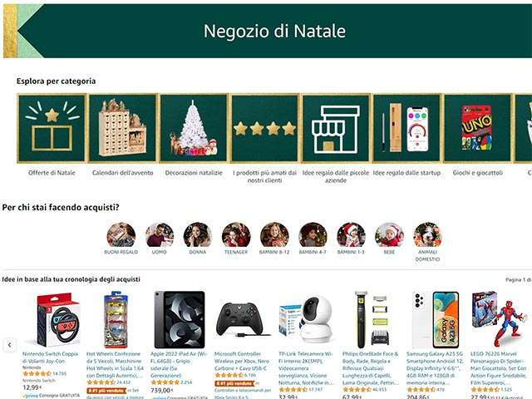Open the Apple 2022 iPad Air product link
The width and height of the screenshot is (532, 399).
click(179, 365)
